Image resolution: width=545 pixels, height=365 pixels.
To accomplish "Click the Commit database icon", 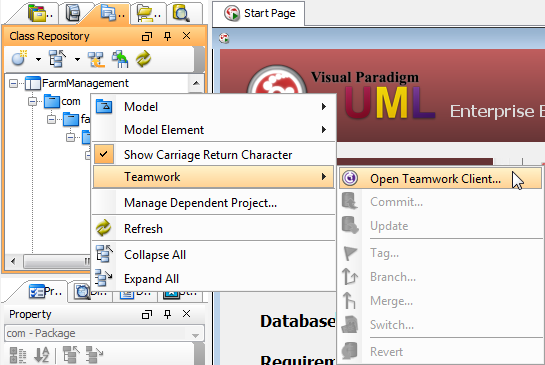I will (350, 201).
